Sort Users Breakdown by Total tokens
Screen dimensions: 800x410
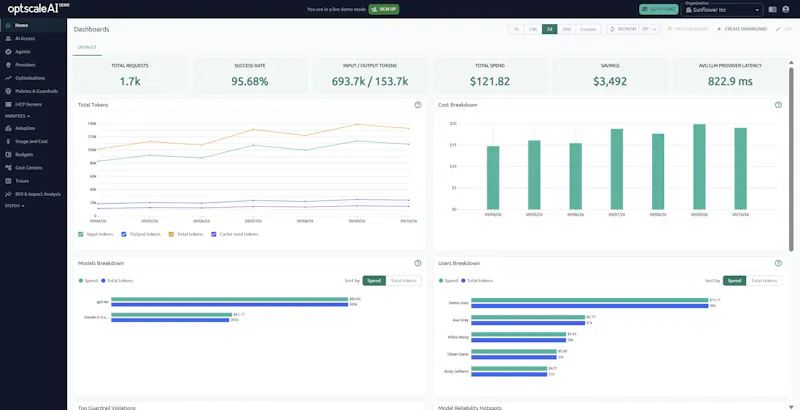pos(764,280)
